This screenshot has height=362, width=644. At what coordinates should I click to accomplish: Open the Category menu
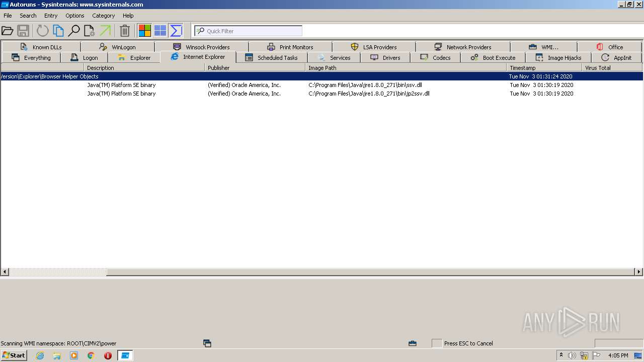point(104,16)
